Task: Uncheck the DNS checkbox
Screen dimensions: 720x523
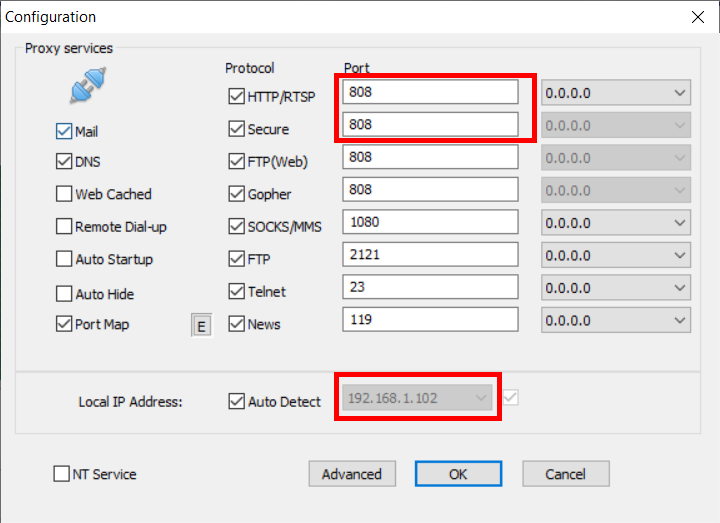Action: coord(64,162)
